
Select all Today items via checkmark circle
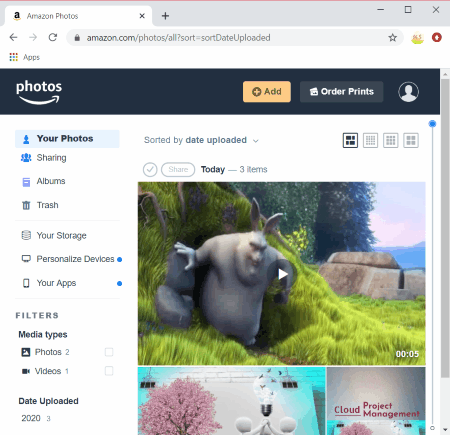(150, 170)
